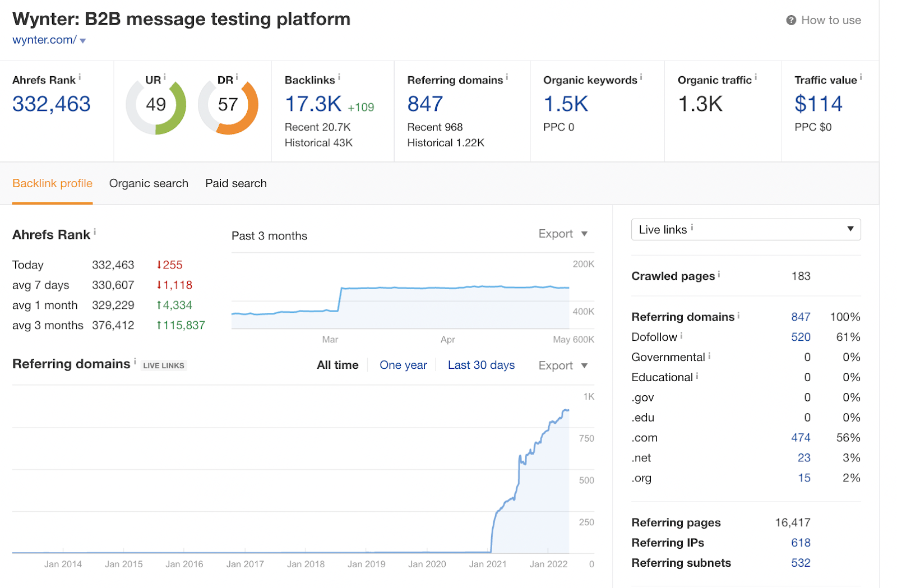Image resolution: width=897 pixels, height=588 pixels.
Task: Open the wynter.com/ link
Action: (44, 40)
